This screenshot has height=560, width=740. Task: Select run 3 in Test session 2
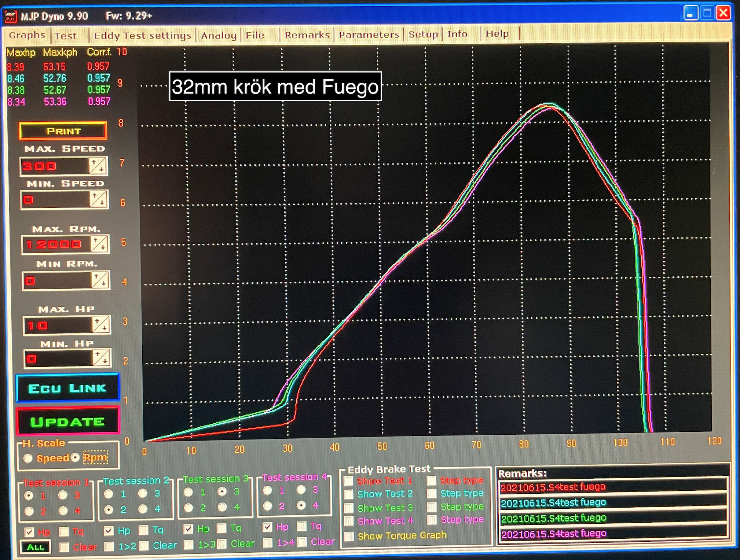[143, 493]
